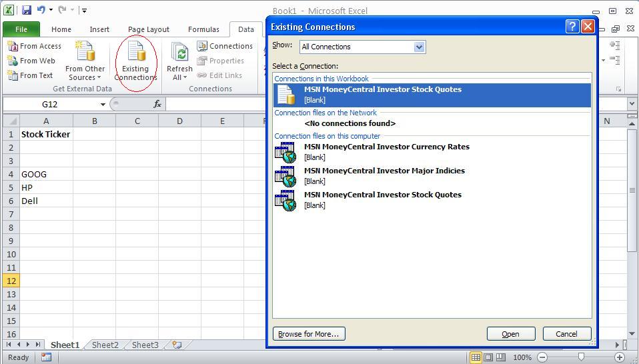Click the Existing Connections ribbon button

[x=135, y=60]
